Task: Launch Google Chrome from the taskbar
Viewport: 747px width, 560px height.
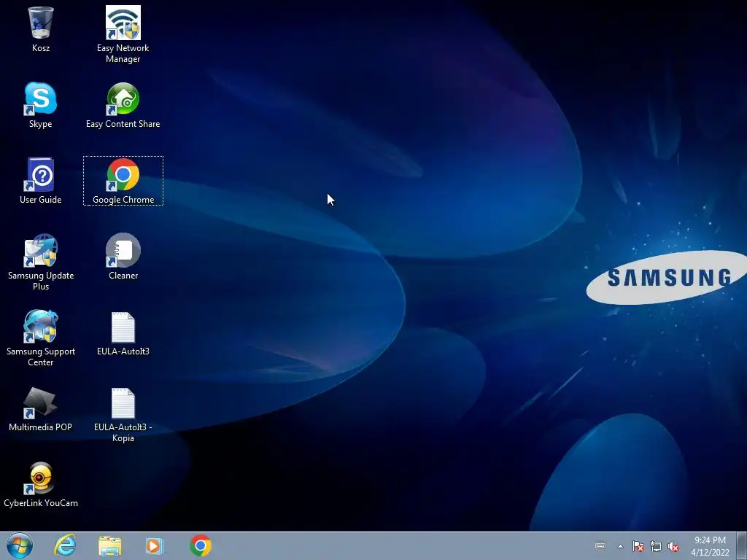Action: tap(201, 545)
